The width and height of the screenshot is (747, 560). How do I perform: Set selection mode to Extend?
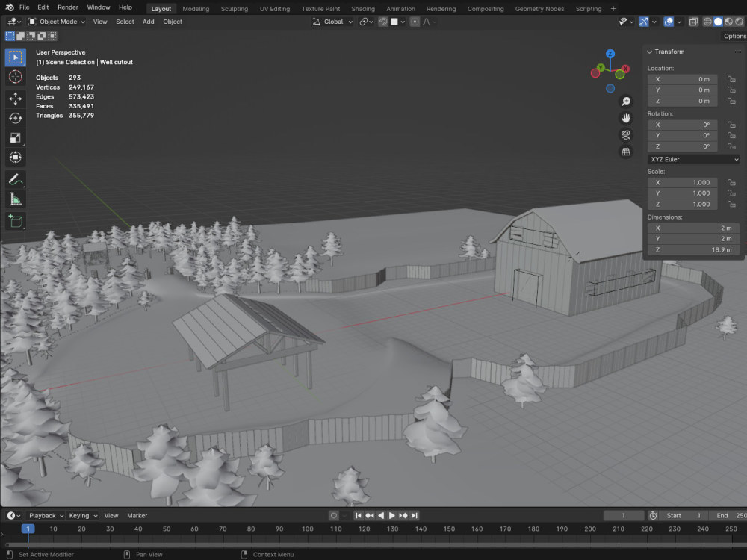(20, 36)
